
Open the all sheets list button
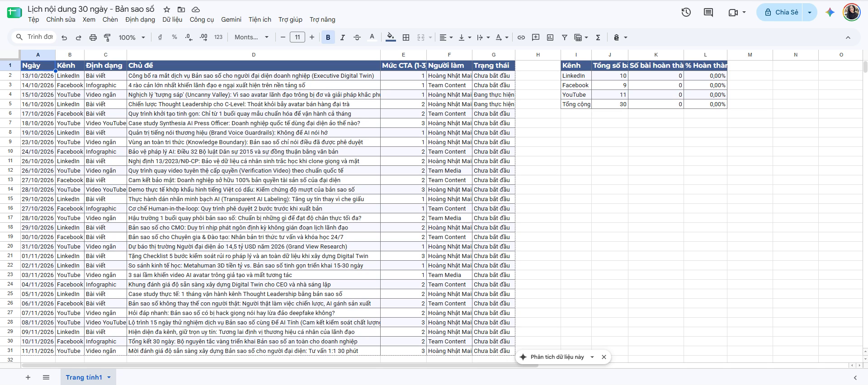pos(46,377)
